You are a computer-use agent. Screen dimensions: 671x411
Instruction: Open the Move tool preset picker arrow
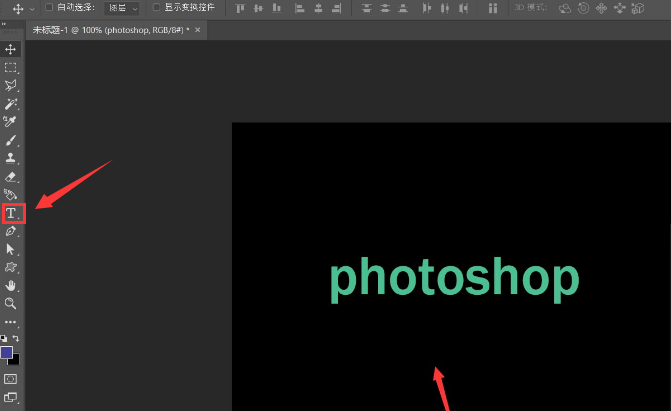pos(32,9)
